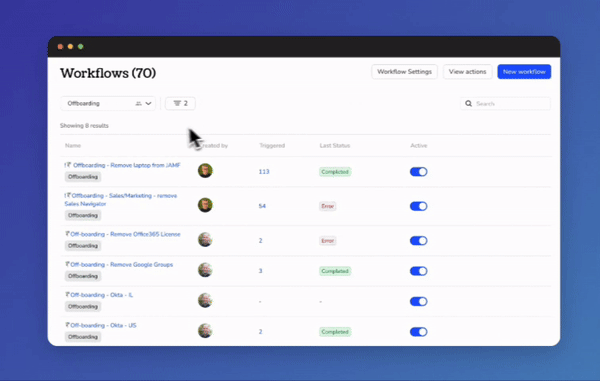
Task: Click the Triggered column header
Action: (272, 145)
